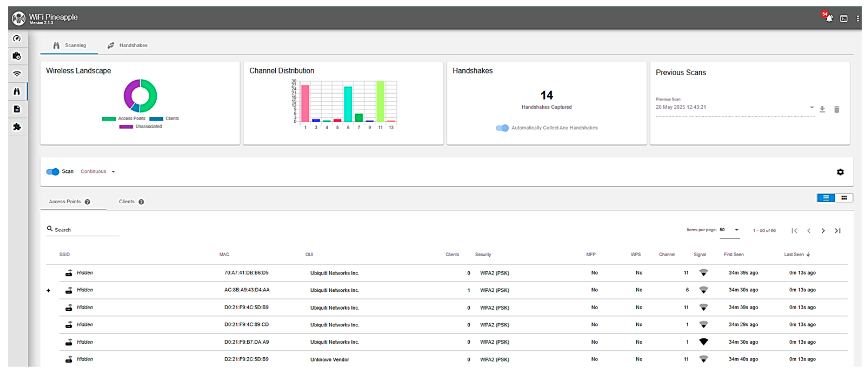Delete the selected previous scan
Screen dimensions: 868x373
(x=837, y=109)
